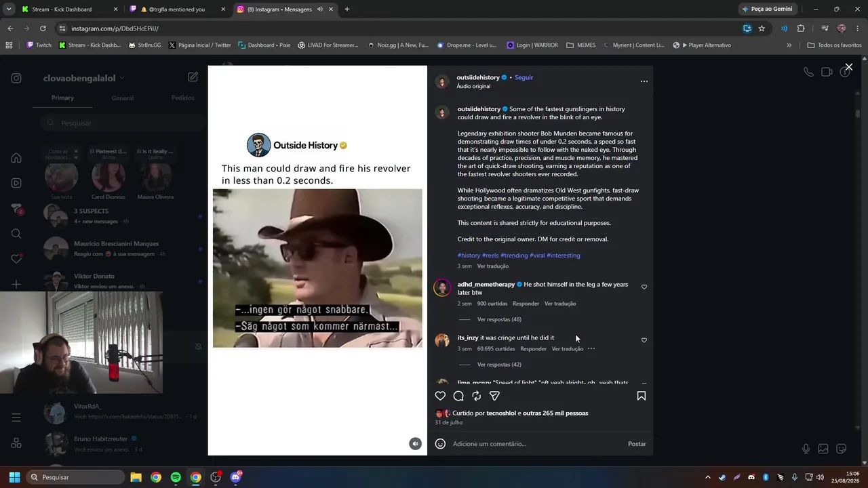Open the Chrome tab search dropdown
This screenshot has width=868, height=488.
click(x=9, y=9)
